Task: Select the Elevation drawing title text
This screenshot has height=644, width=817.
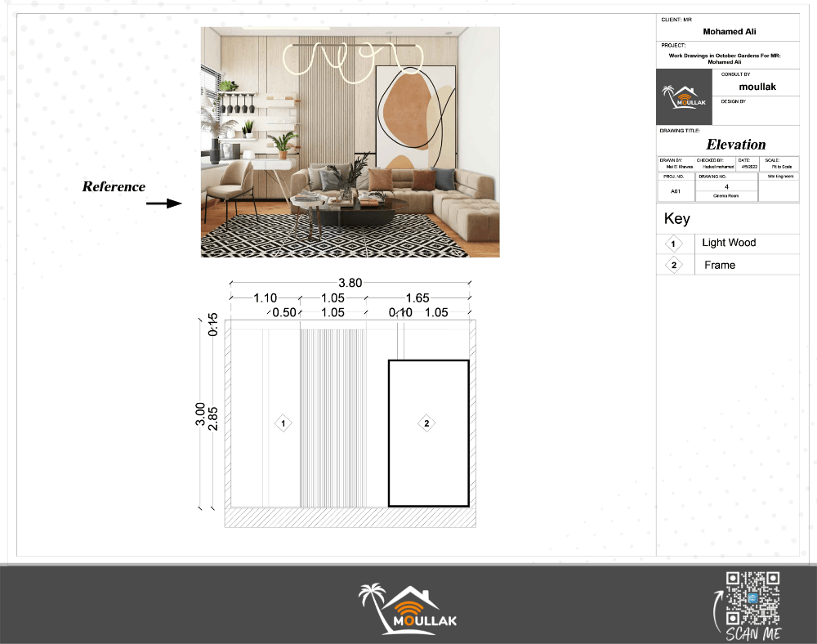Action: click(736, 145)
